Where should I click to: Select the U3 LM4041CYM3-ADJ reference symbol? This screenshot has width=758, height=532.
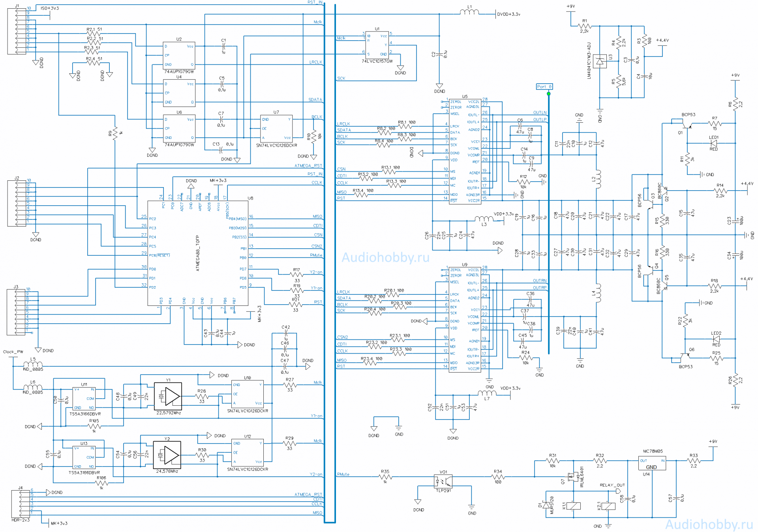pos(600,61)
